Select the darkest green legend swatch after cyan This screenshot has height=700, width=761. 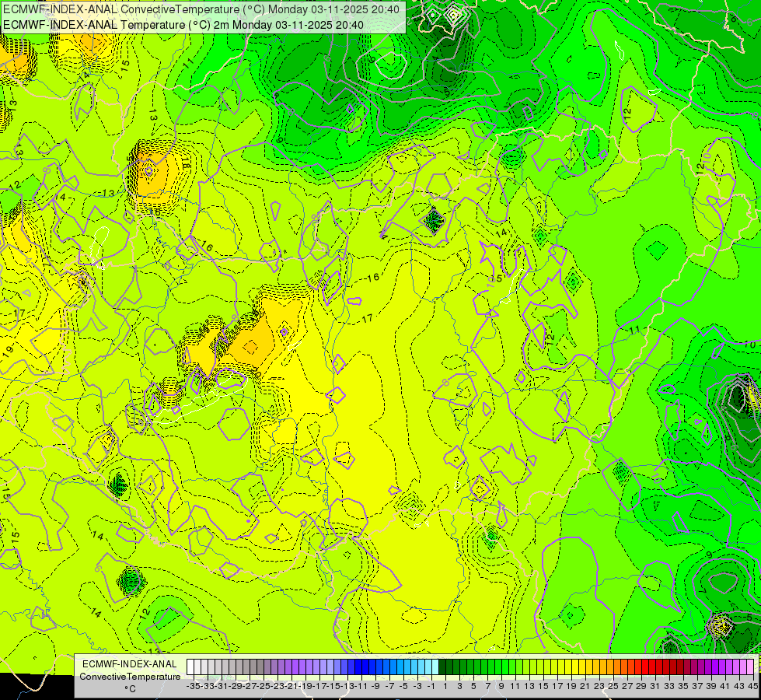click(442, 667)
